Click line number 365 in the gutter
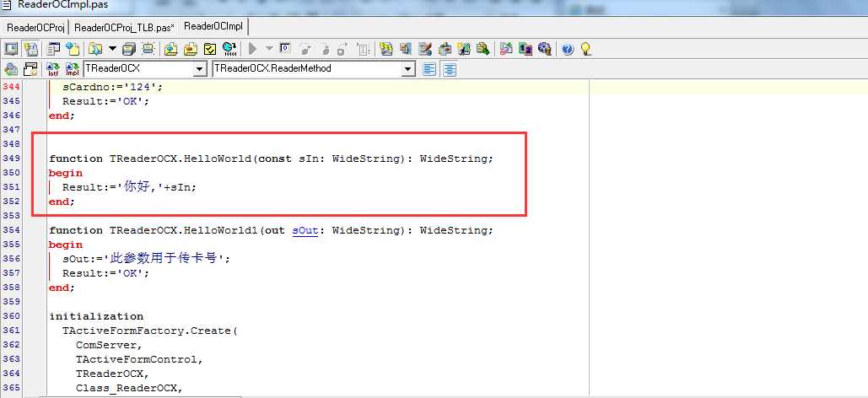Screen dimensions: 868x398 click(x=11, y=388)
